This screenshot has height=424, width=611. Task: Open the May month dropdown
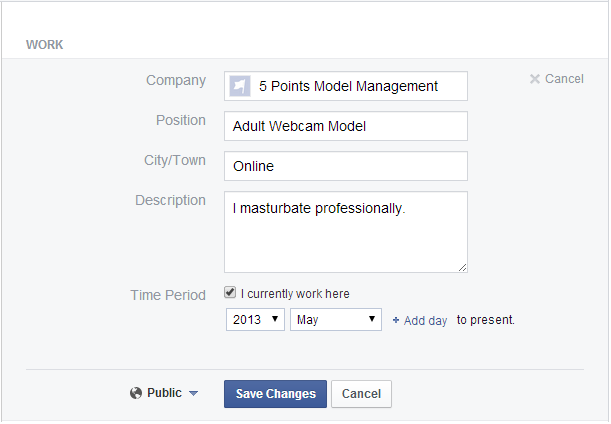click(x=336, y=320)
